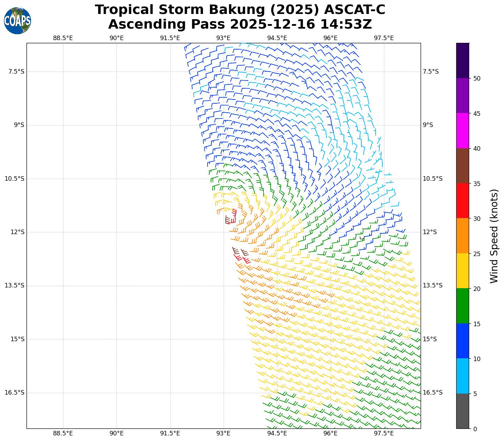Screen dimensions: 504x441
Task: Click the 16.5°S label on the left axis
Action: point(14,393)
